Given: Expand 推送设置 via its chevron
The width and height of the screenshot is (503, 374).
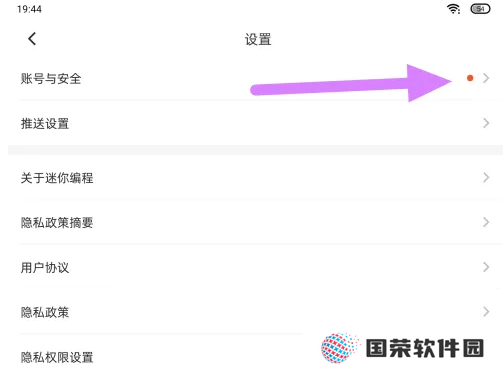Looking at the screenshot, I should [x=486, y=123].
